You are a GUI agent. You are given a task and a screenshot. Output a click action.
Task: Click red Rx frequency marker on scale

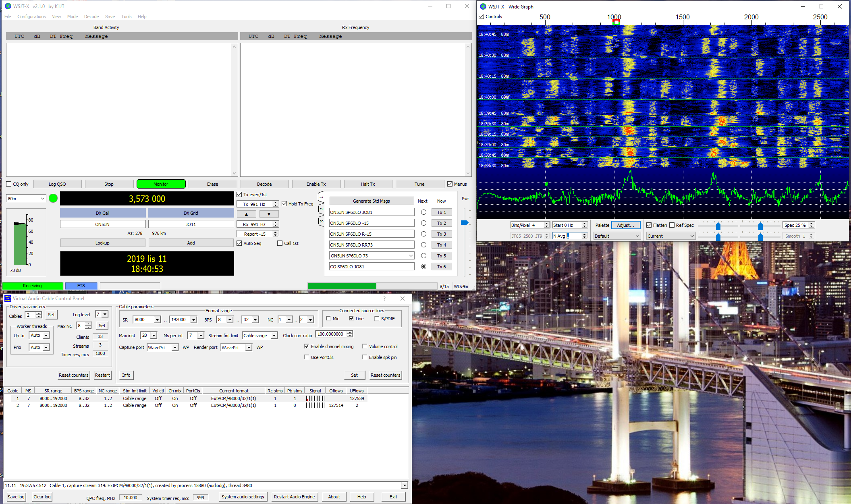coord(616,22)
